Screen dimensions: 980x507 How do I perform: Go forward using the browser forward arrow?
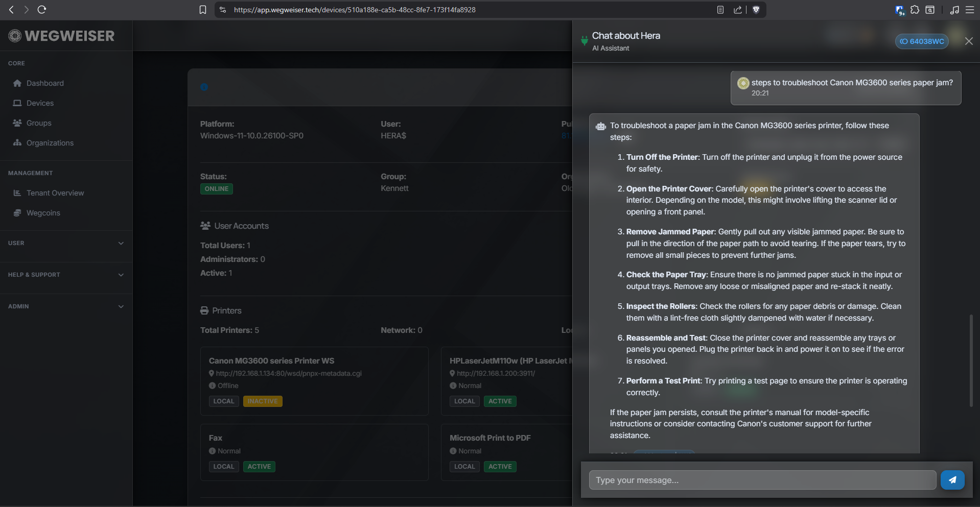pyautogui.click(x=27, y=10)
